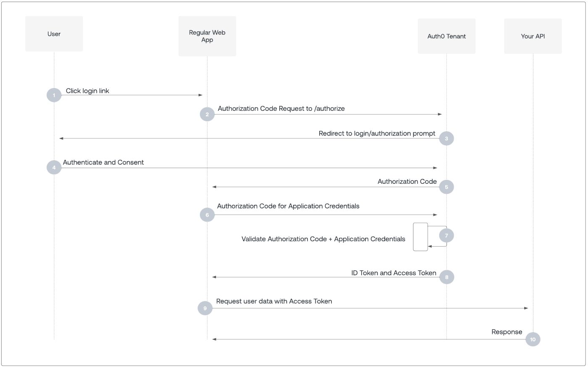Click the step 10 circle marker
588x368 pixels.
click(x=533, y=339)
